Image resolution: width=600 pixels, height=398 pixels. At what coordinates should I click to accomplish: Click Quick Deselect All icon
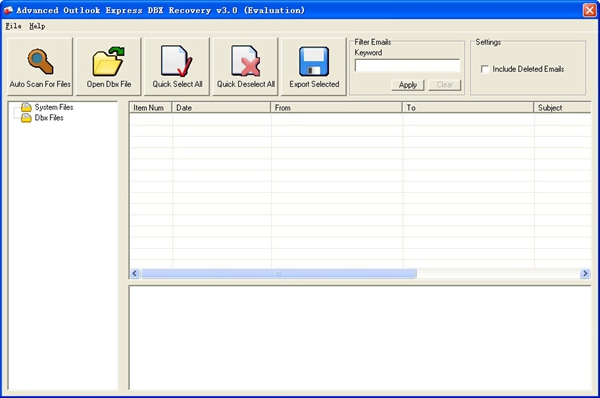(x=245, y=61)
